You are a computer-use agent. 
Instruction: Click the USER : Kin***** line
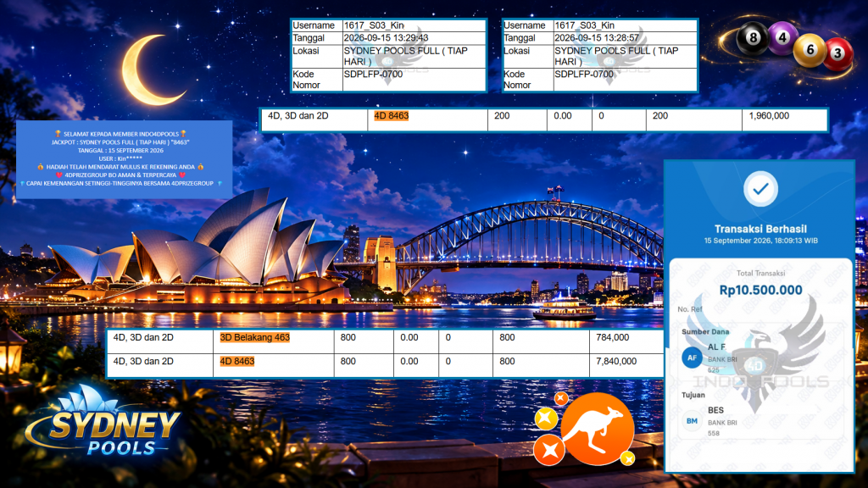(120, 158)
